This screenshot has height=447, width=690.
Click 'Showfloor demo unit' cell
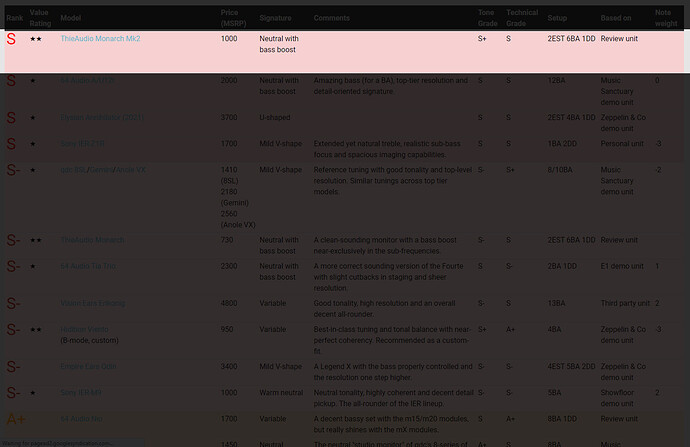pyautogui.click(x=617, y=398)
